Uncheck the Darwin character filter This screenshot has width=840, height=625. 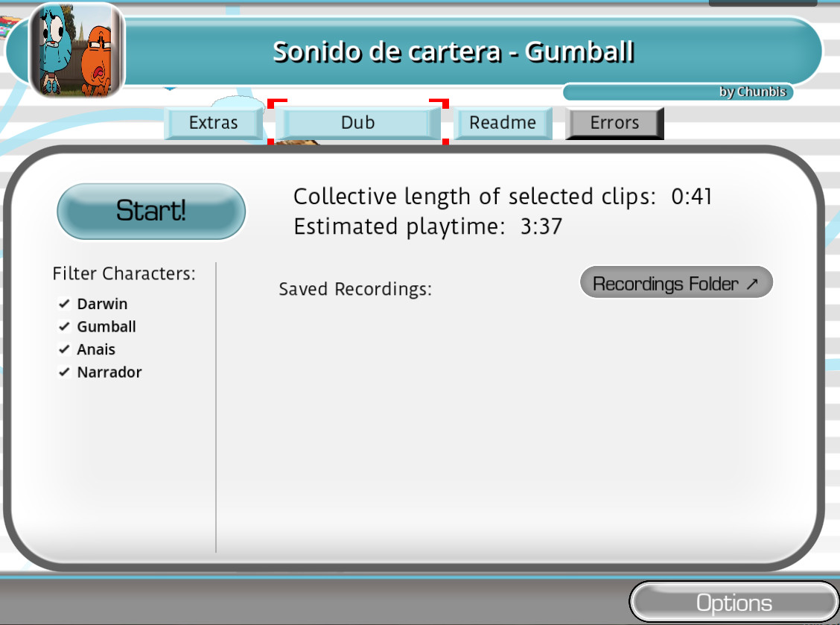coord(64,304)
